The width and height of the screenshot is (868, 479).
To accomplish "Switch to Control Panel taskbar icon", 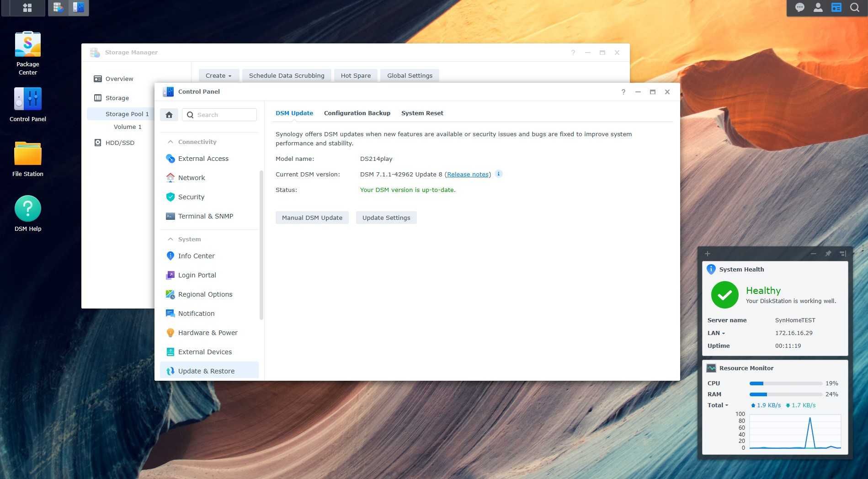I will (79, 8).
